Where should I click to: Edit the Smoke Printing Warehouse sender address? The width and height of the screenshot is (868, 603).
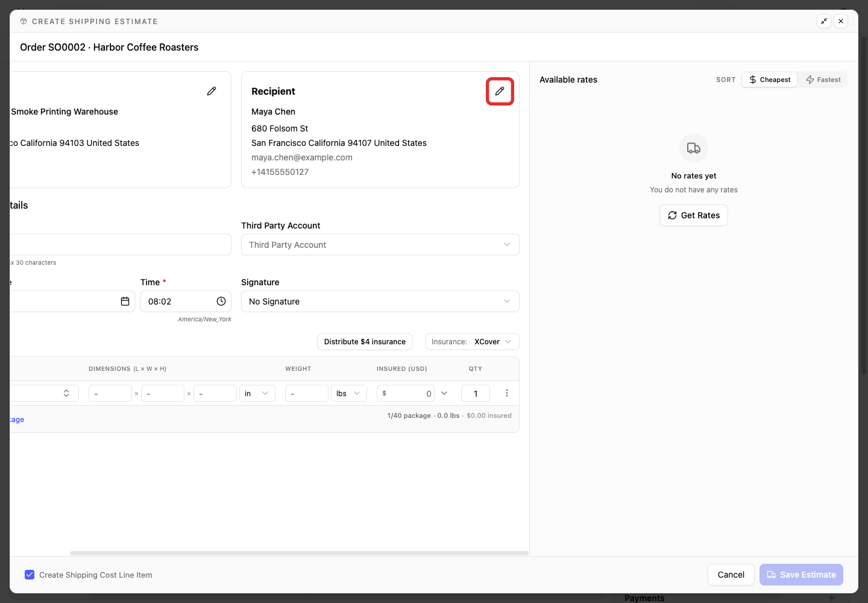click(212, 91)
